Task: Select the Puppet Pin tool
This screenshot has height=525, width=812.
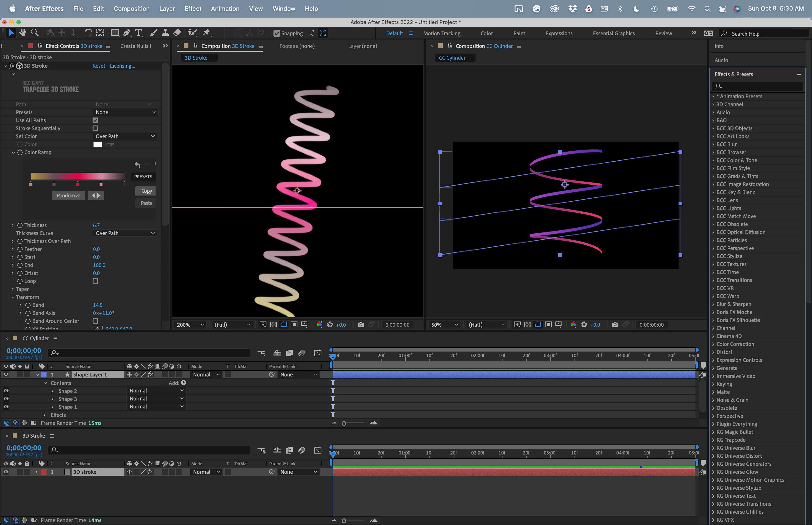Action: pos(207,33)
